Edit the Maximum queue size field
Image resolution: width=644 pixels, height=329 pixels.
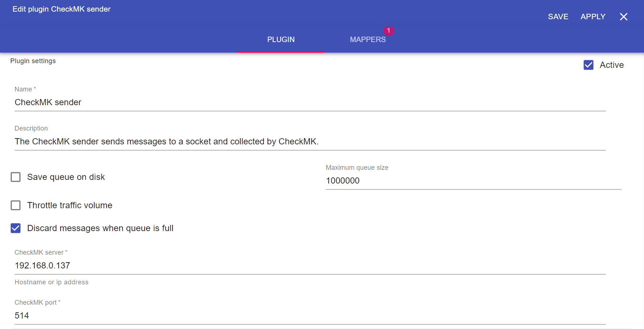click(x=473, y=181)
